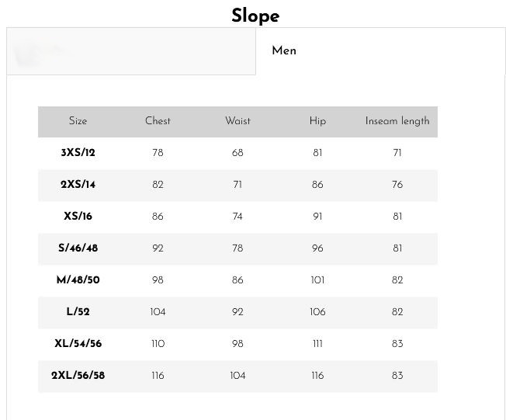Click the Waist column header
This screenshot has height=420, width=506.
point(237,121)
